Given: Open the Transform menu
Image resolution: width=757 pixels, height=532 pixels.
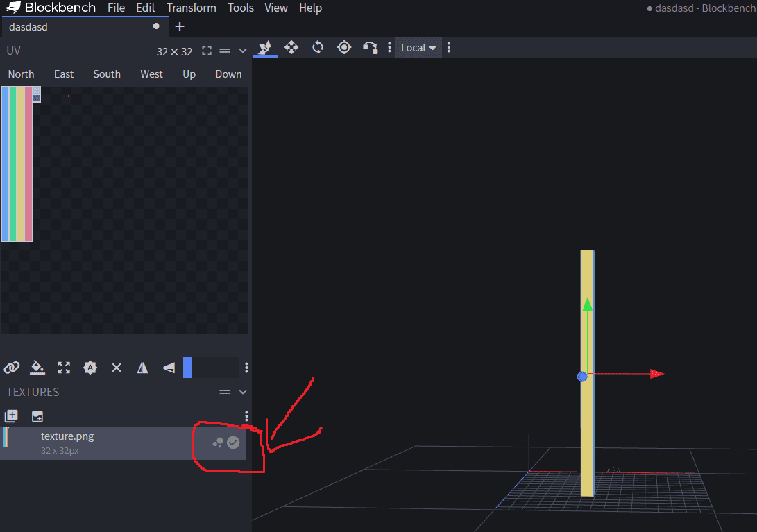Looking at the screenshot, I should click(191, 8).
